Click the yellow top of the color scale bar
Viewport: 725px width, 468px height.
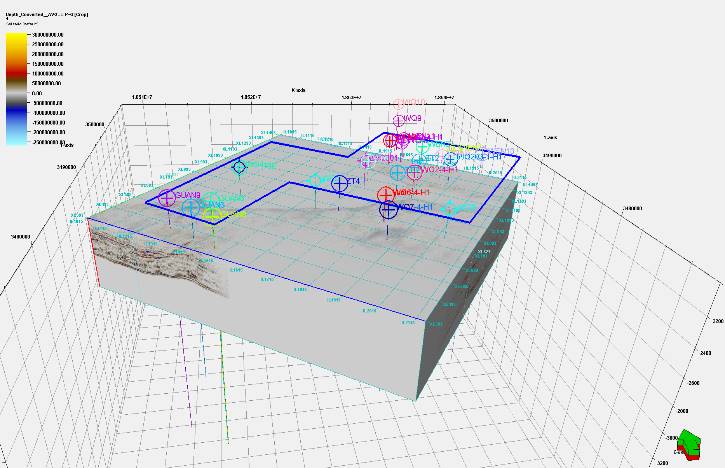(18, 40)
